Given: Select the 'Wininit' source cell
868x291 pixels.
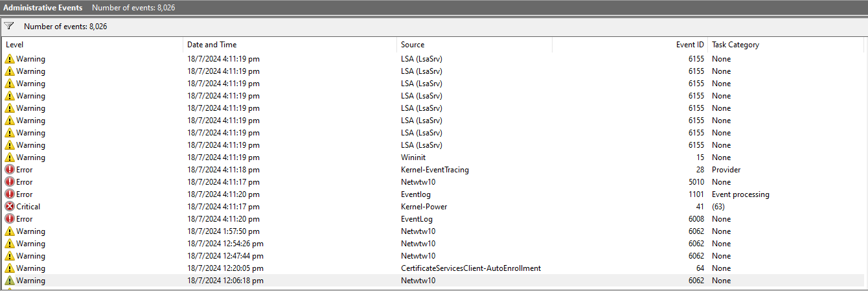Looking at the screenshot, I should (413, 157).
